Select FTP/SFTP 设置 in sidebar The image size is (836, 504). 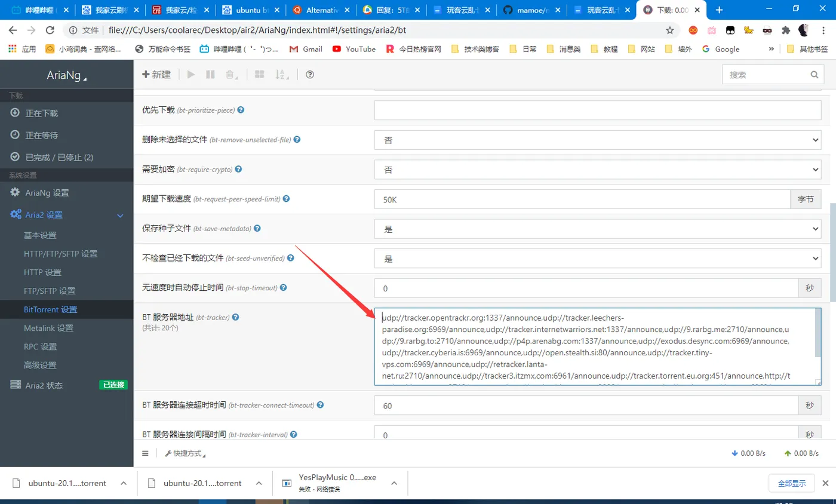tap(50, 291)
